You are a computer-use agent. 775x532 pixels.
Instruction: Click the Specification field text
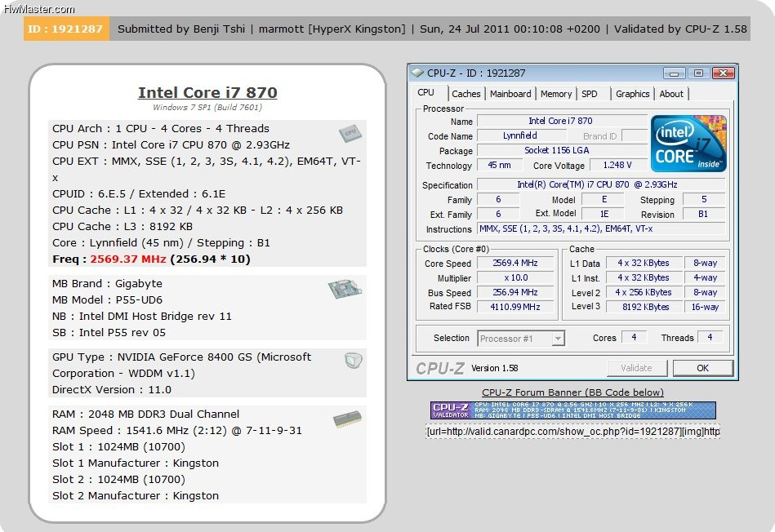click(x=600, y=184)
